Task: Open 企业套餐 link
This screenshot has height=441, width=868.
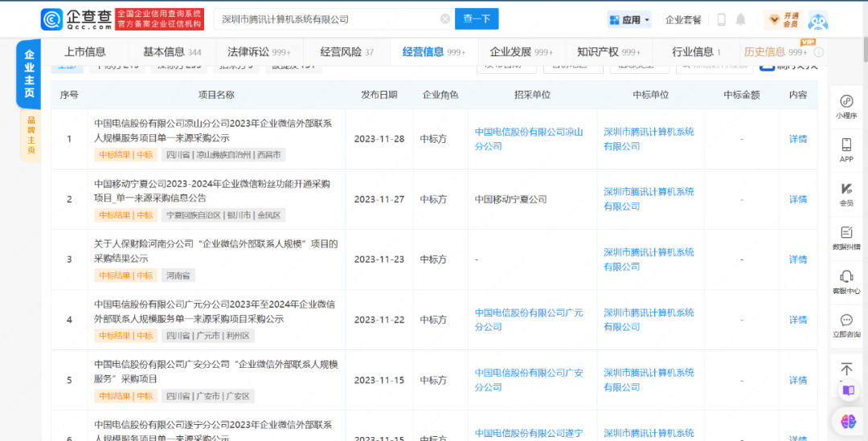Action: (x=683, y=20)
